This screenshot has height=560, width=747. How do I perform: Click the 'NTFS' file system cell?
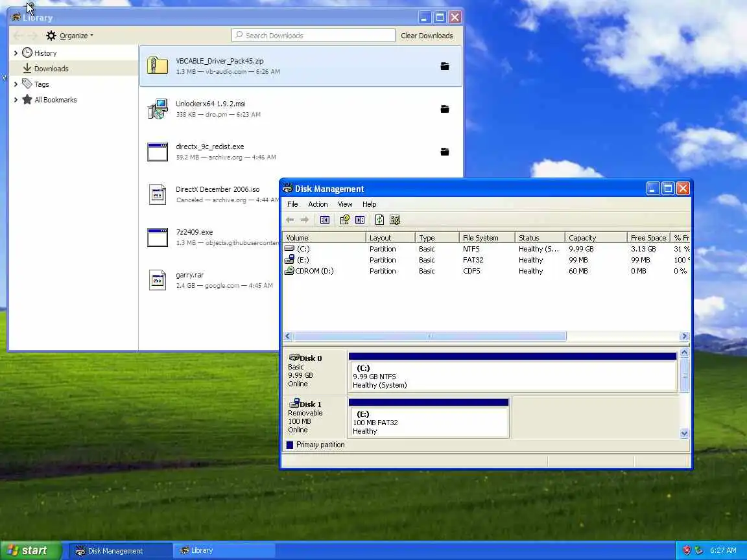click(x=471, y=249)
